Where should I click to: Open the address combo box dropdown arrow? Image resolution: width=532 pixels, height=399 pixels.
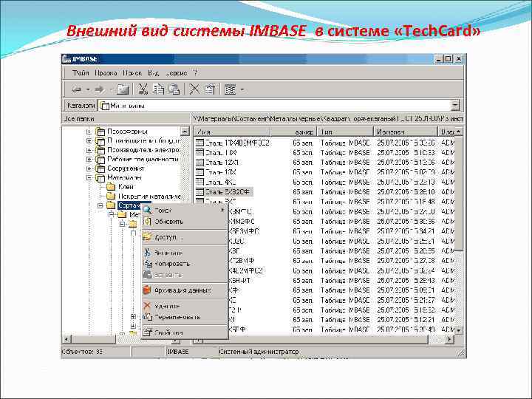[456, 105]
